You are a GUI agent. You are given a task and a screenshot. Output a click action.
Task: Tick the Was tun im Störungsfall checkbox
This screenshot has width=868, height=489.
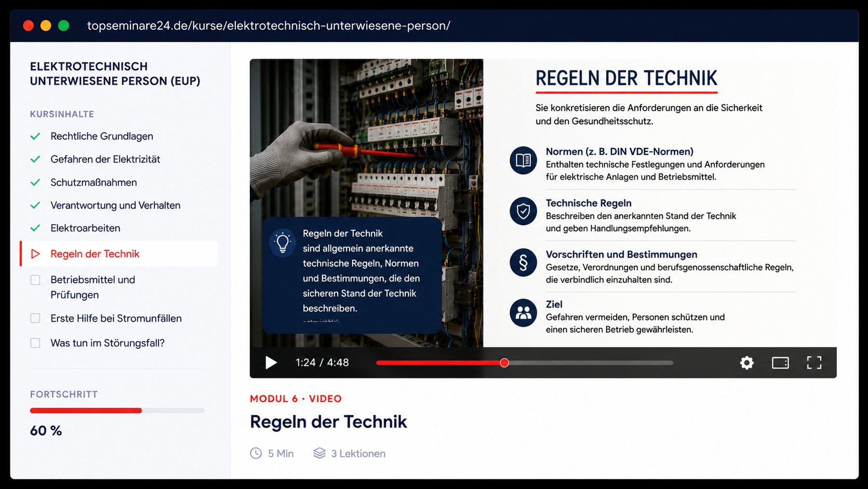pyautogui.click(x=35, y=343)
